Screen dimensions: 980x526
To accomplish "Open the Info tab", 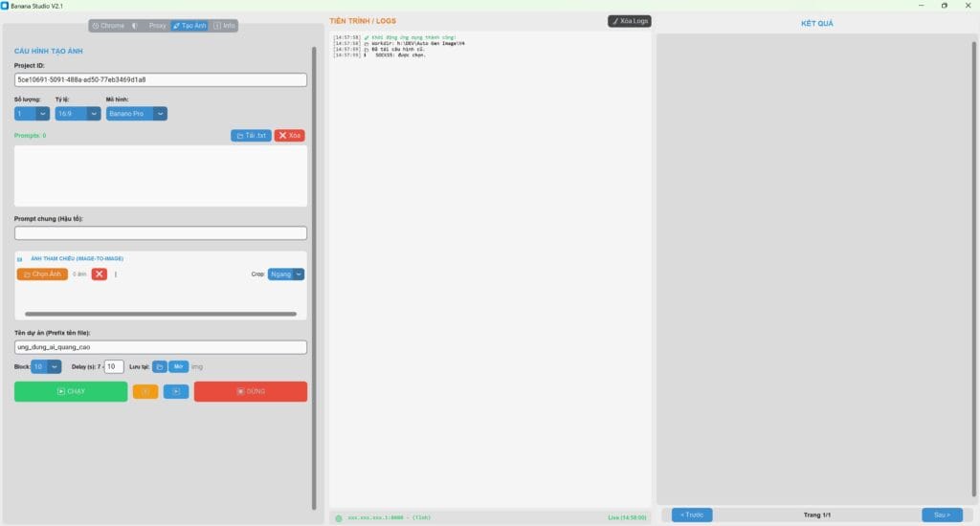I will coord(224,26).
